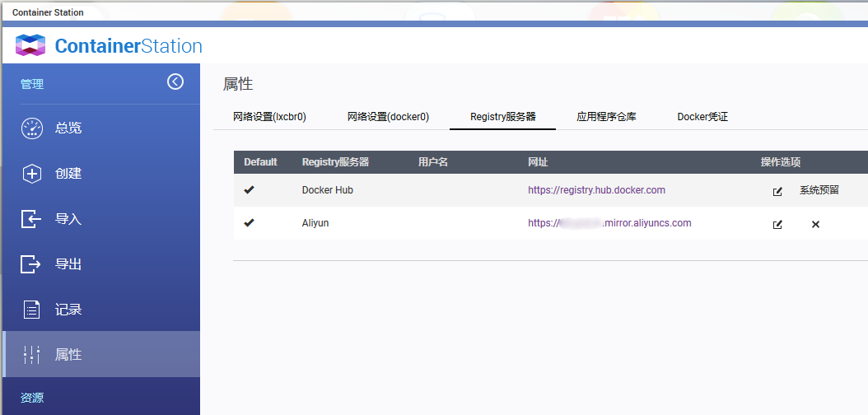Open the registry.hub.docker.com link

[x=596, y=189]
